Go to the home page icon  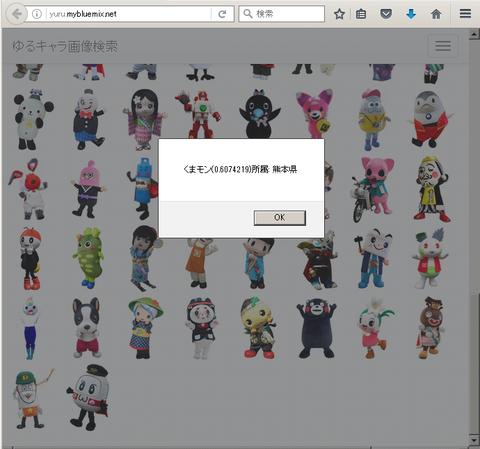436,14
